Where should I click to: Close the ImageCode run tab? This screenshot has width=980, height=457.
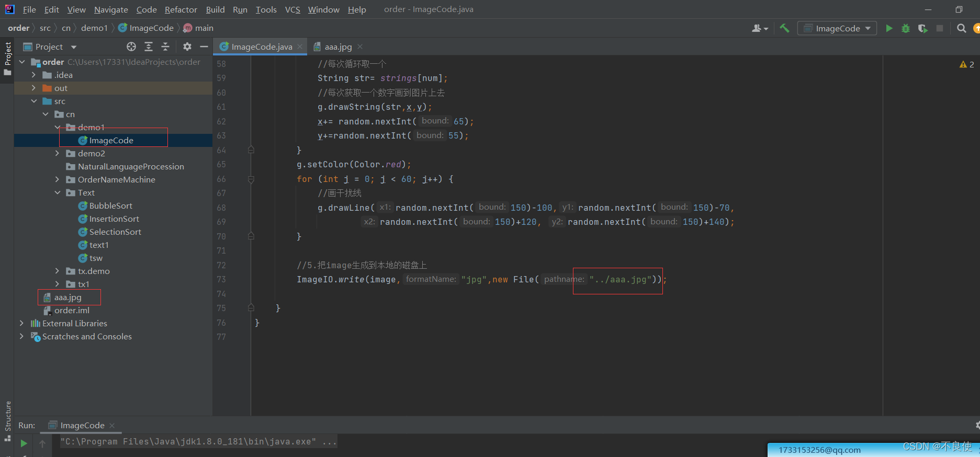tap(112, 426)
